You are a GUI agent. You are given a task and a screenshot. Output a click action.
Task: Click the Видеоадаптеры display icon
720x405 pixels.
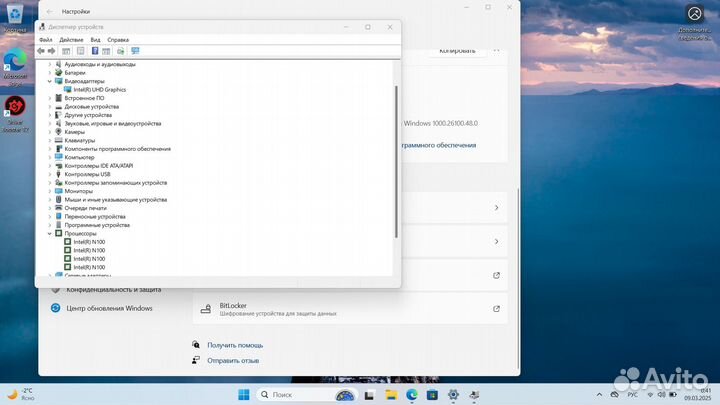click(x=59, y=81)
